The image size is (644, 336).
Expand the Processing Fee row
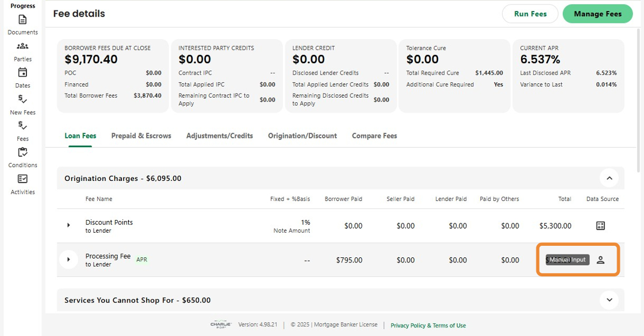pos(68,260)
